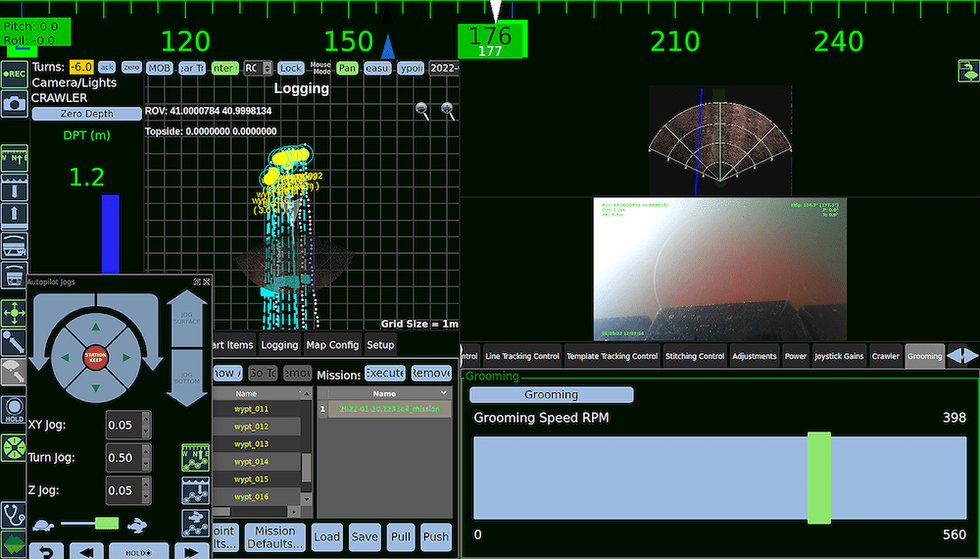
Task: Close the Autopilot Jogs panel
Action: (207, 282)
